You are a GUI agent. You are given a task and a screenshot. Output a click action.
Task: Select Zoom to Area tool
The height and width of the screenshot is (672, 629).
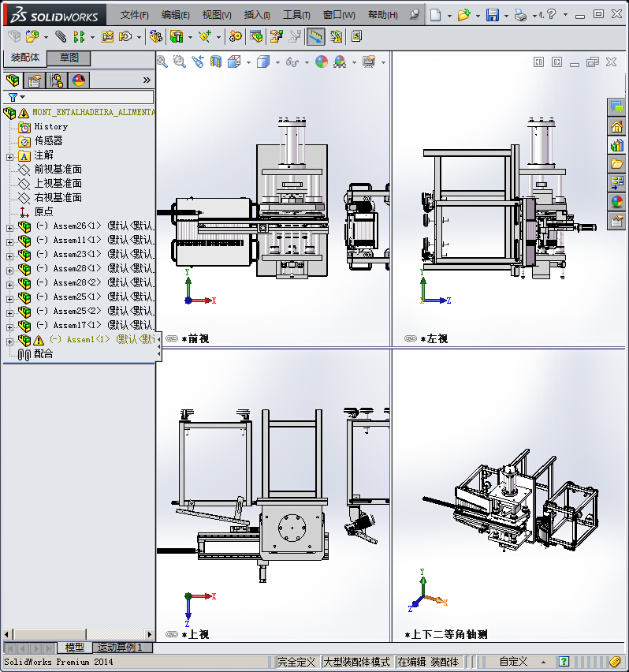[x=180, y=62]
